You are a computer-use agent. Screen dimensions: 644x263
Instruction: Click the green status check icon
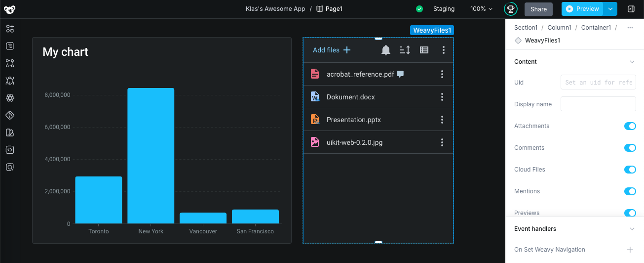point(419,9)
